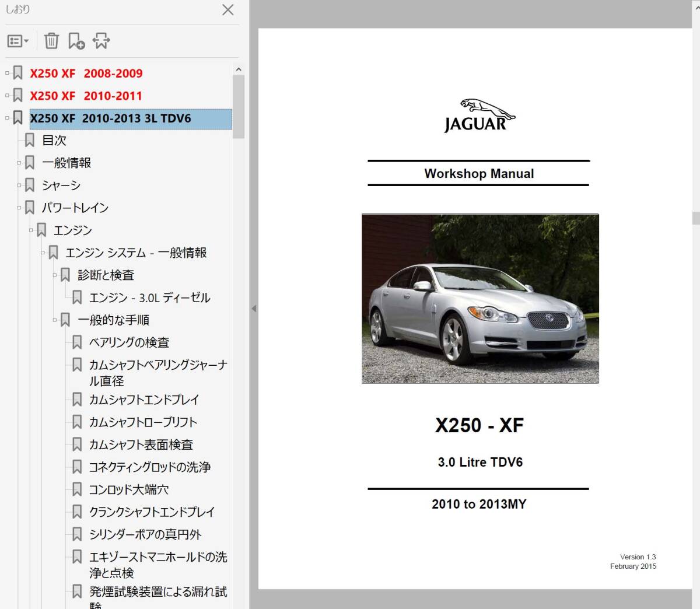Click bookmark icon beside カムシャフト表面検査

coord(77,444)
